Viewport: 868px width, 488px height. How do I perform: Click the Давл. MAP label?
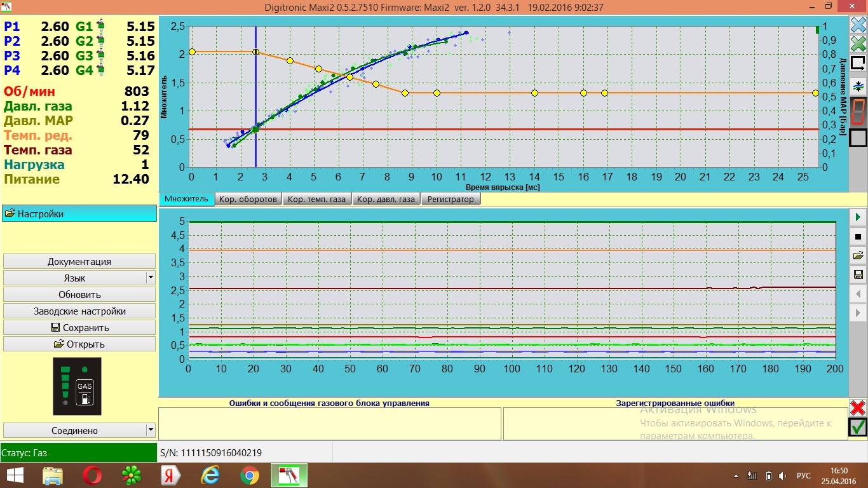[x=38, y=121]
